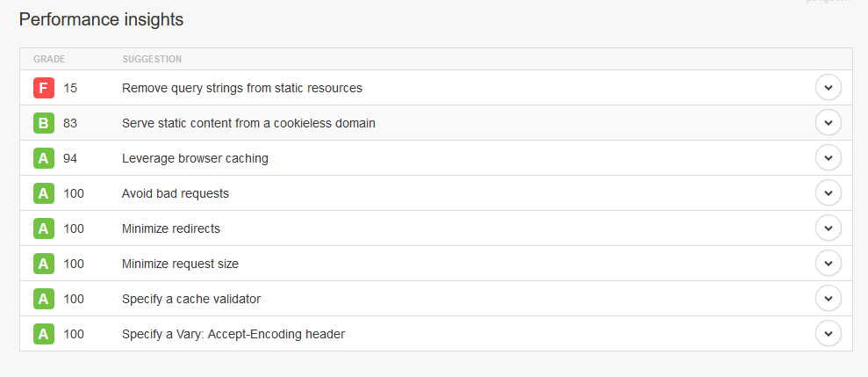Expand the Leverage browser caching chevron

(x=828, y=158)
